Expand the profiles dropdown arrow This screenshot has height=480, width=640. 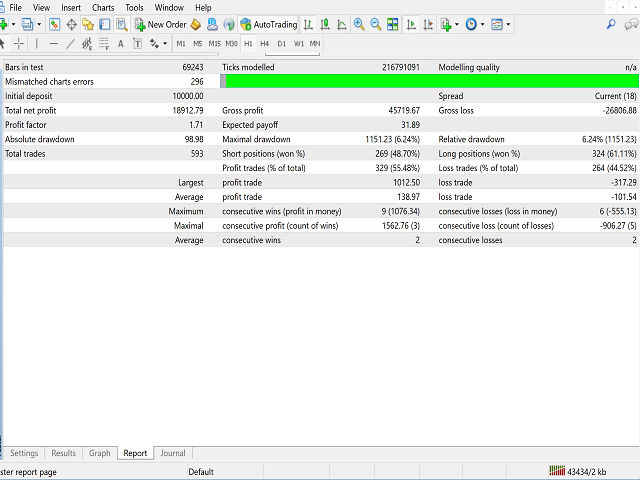[x=39, y=24]
